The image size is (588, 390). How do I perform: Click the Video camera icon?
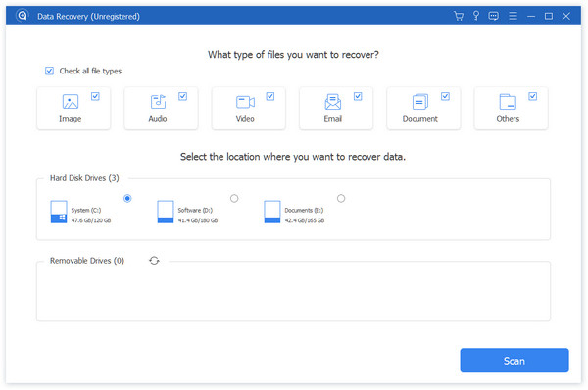[x=245, y=102]
